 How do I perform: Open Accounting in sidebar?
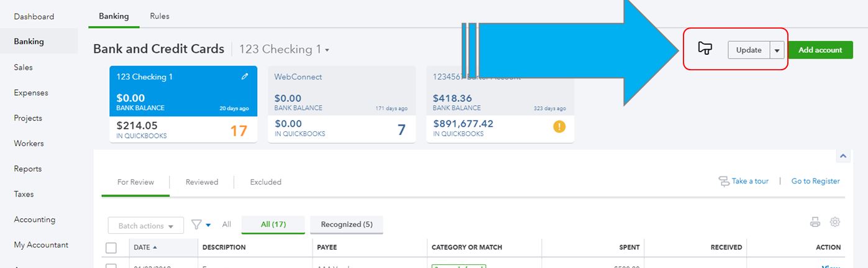point(35,219)
